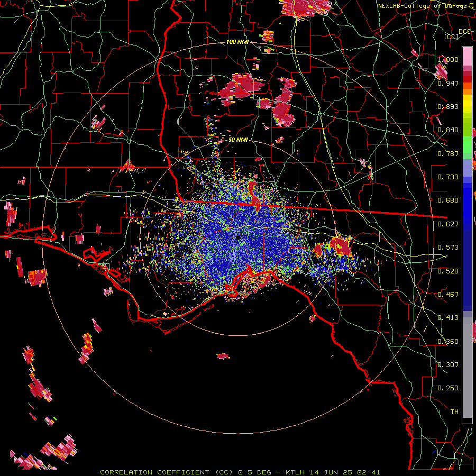476x476 pixels.
Task: Click the 0.573 scale value
Action: [448, 248]
